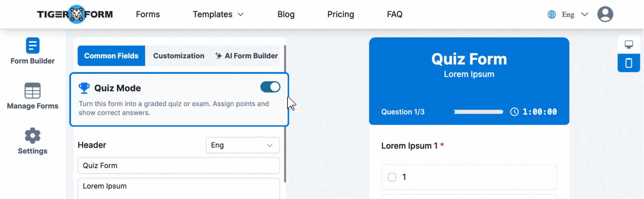The image size is (644, 199).
Task: Disable the Quiz Mode toggle
Action: pos(270,87)
